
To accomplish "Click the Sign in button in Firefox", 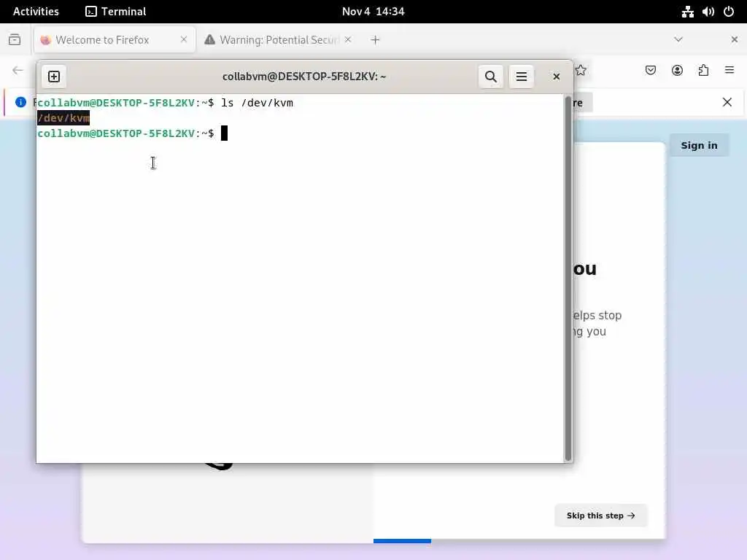I will 699,145.
